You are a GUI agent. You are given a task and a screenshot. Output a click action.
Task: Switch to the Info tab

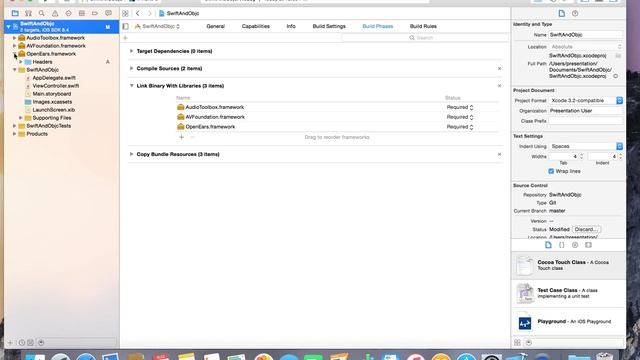point(291,26)
